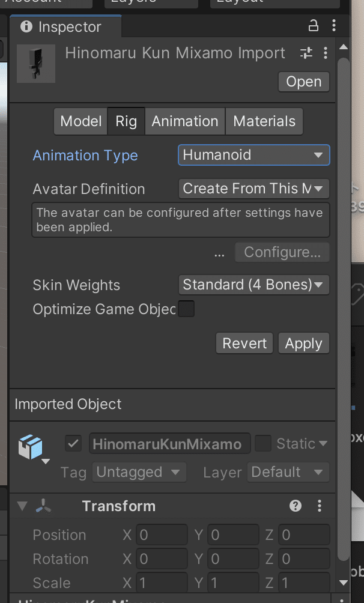The image size is (364, 603).
Task: Collapse the Transform component foldout
Action: [22, 506]
